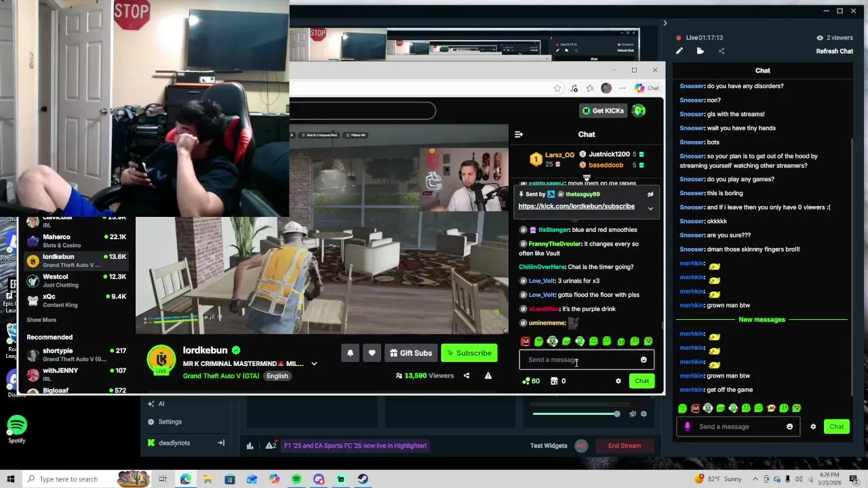The width and height of the screenshot is (868, 488).
Task: Send message with streaming app Chat button
Action: 836,427
